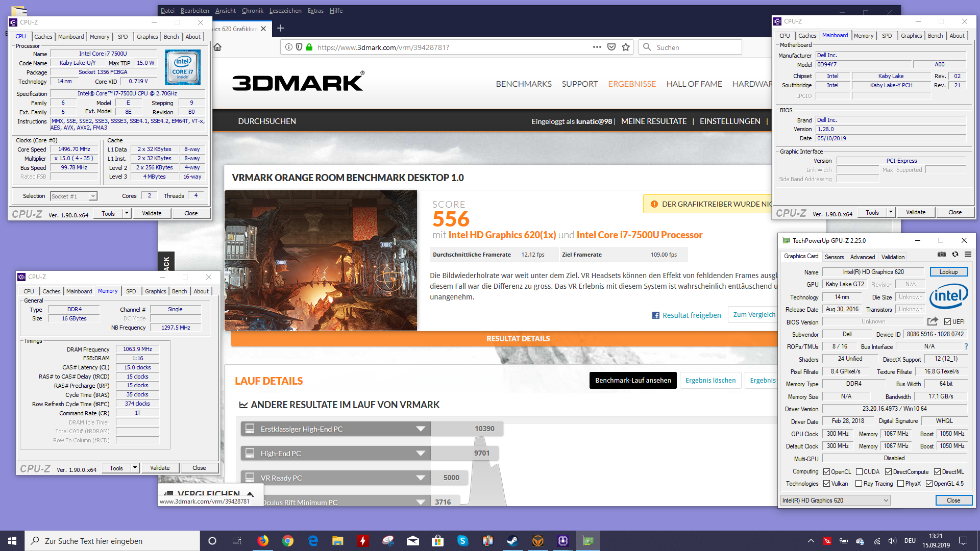Click the Bus Interface question mark in GPU-Z
The width and height of the screenshot is (980, 551).
click(x=966, y=346)
